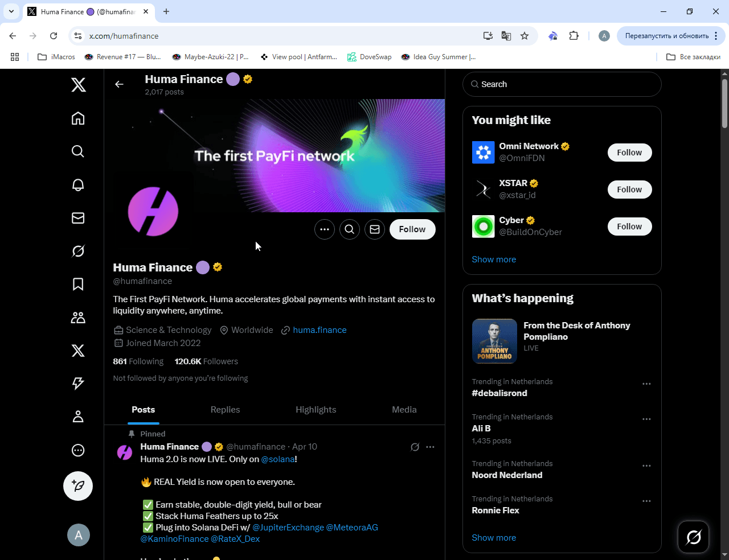Open #debalisrond trend

(499, 393)
